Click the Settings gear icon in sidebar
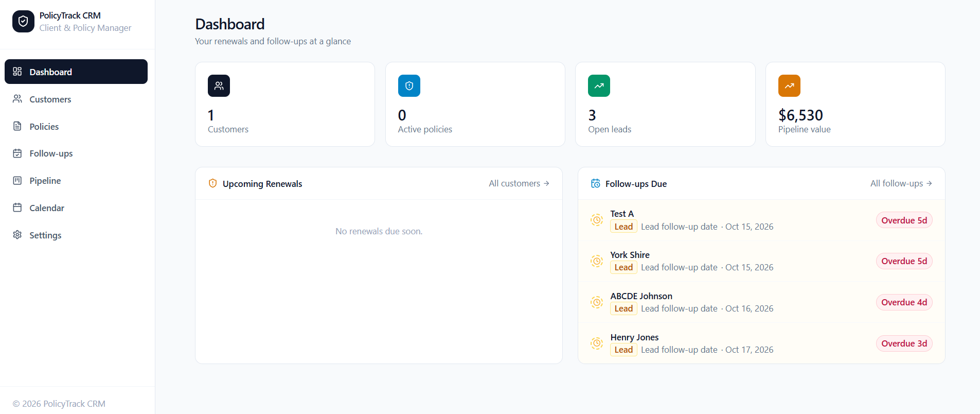 click(x=17, y=235)
